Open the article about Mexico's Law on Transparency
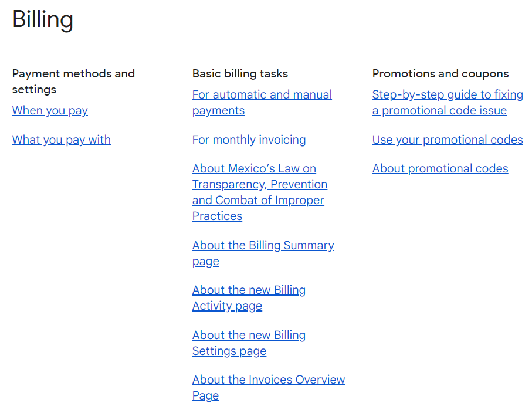Screen dimensions: 532x413 (260, 192)
